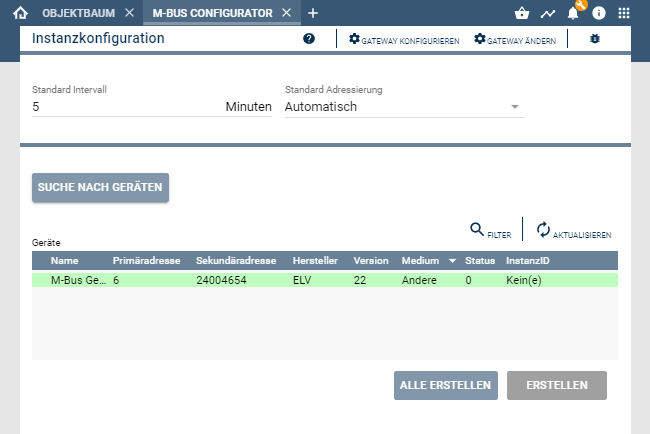Click Gateway ändern button
The image size is (650, 434).
tap(515, 39)
